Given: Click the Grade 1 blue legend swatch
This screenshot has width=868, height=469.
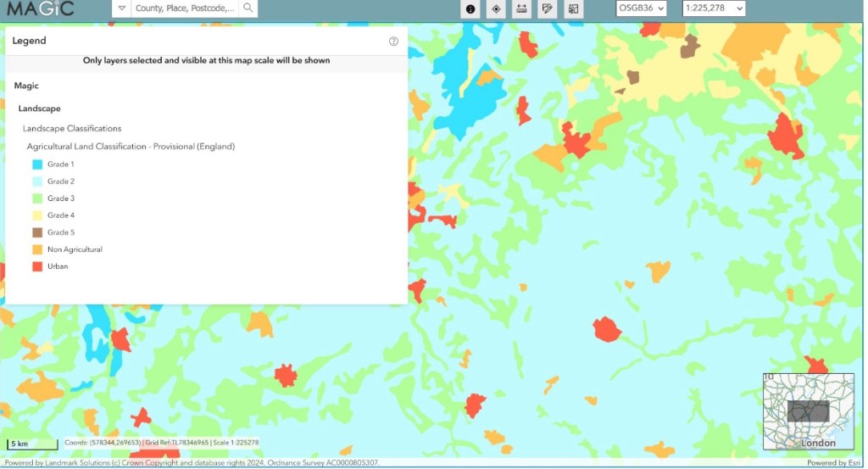Looking at the screenshot, I should (x=37, y=165).
